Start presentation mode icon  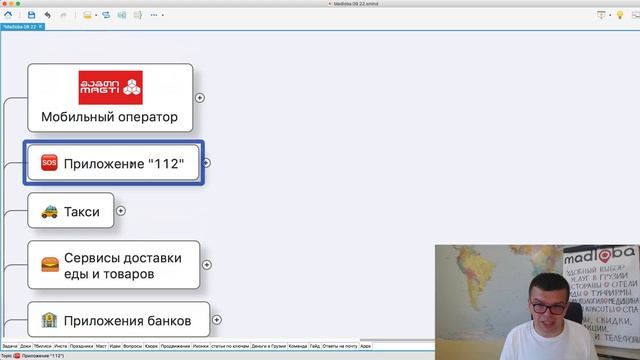pos(601,15)
